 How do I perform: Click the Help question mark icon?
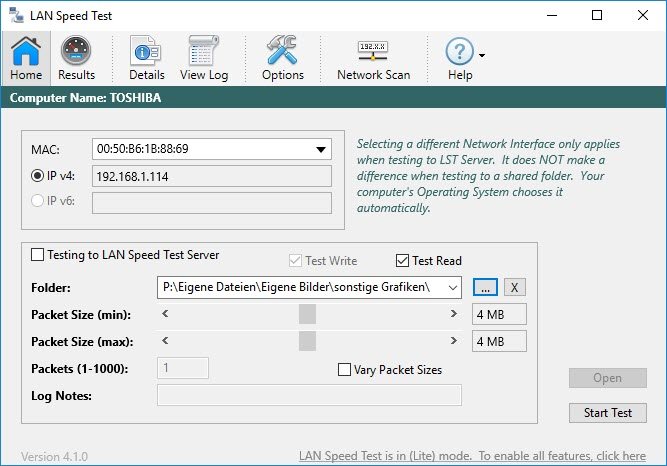[x=459, y=51]
